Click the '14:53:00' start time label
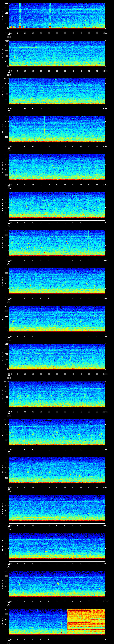 (x=9, y=374)
